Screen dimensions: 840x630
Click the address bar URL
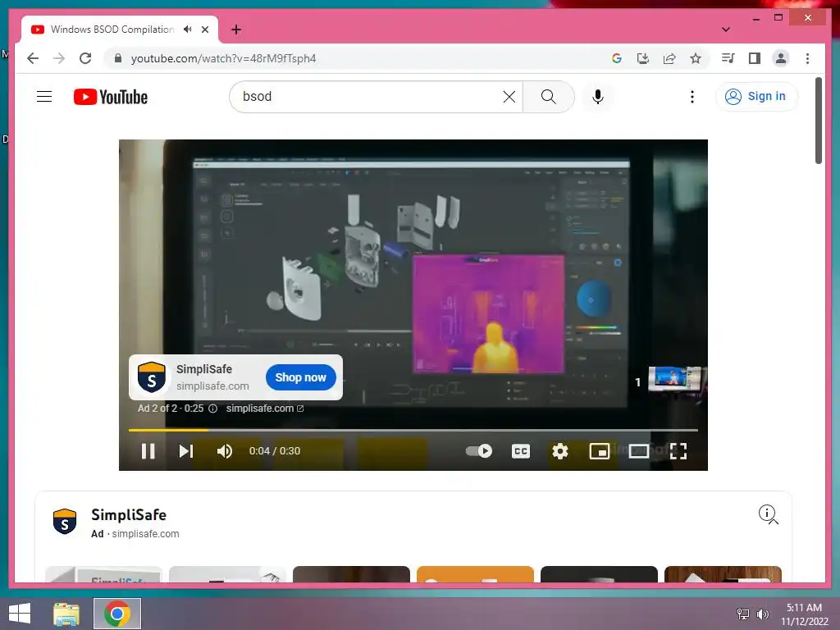coord(223,58)
